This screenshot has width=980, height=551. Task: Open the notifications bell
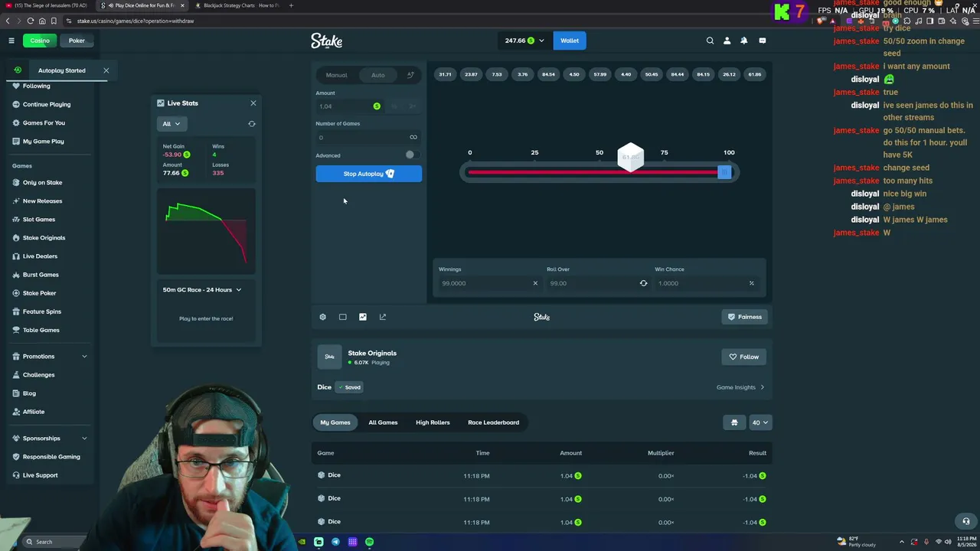click(743, 41)
